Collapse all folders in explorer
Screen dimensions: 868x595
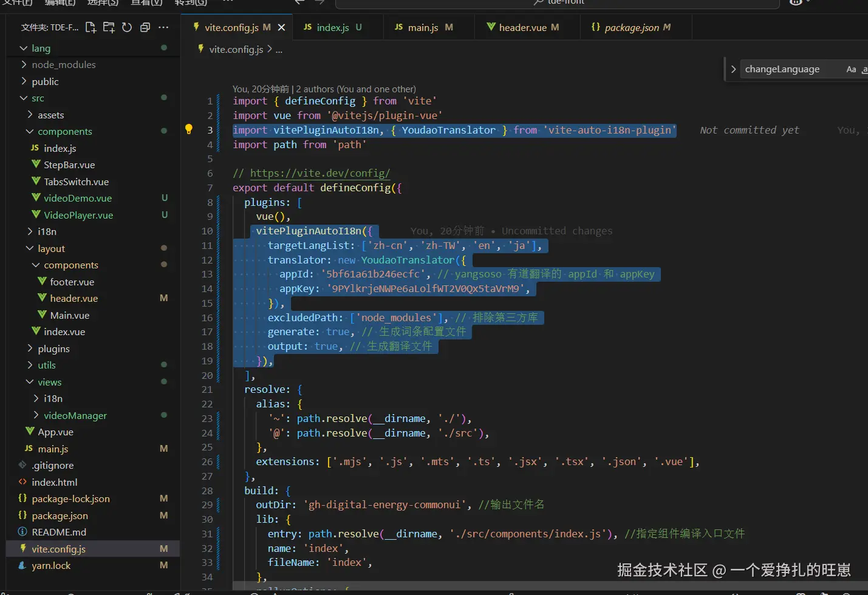[x=145, y=27]
